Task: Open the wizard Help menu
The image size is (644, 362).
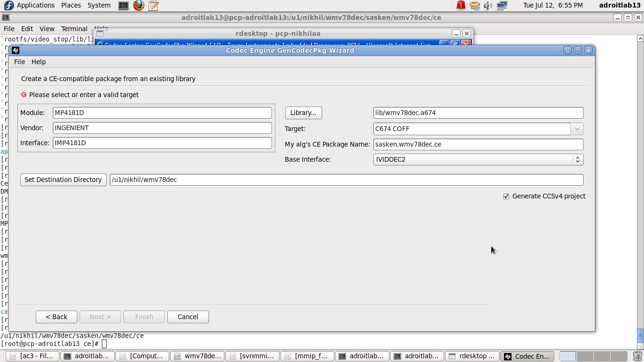Action: coord(39,62)
